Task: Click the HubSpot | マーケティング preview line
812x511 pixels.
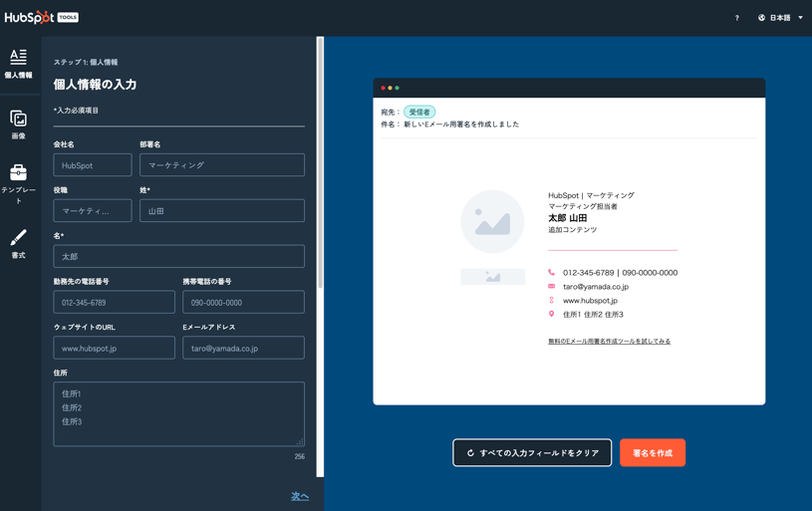Action: click(x=592, y=195)
